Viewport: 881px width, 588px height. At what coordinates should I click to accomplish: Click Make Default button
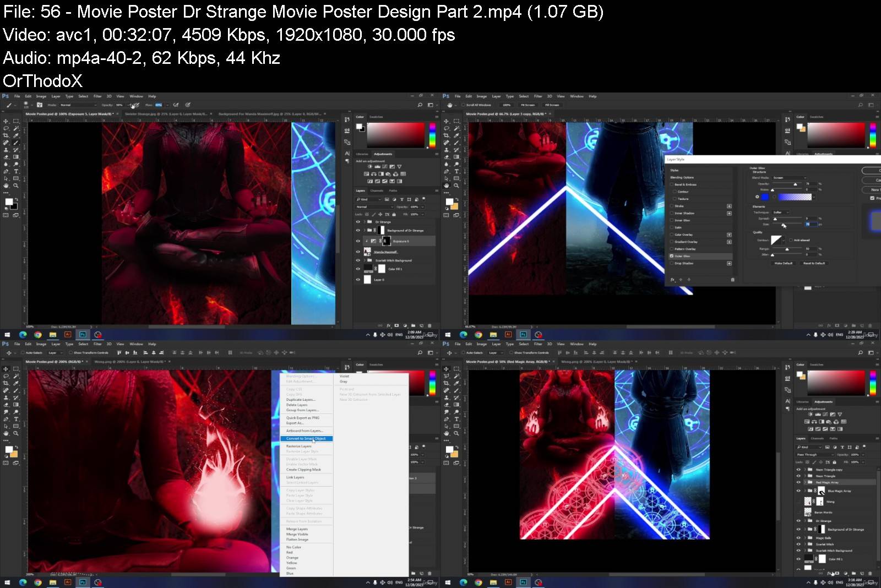click(x=784, y=263)
